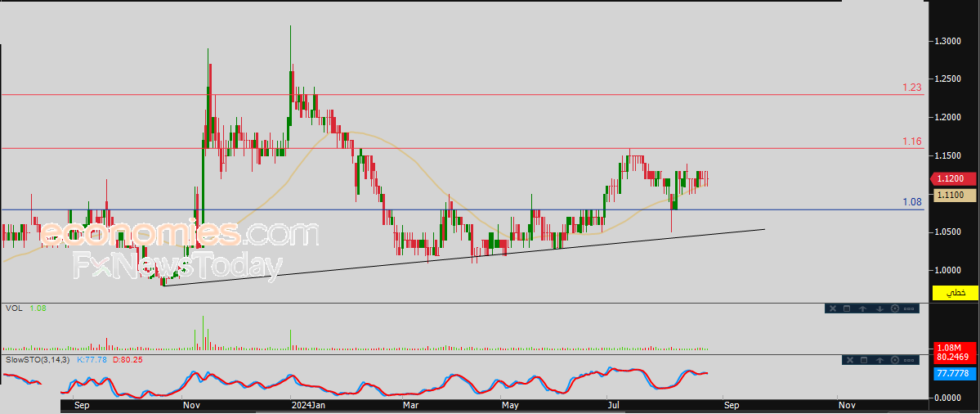Click the yellow linear scale label

(955, 292)
